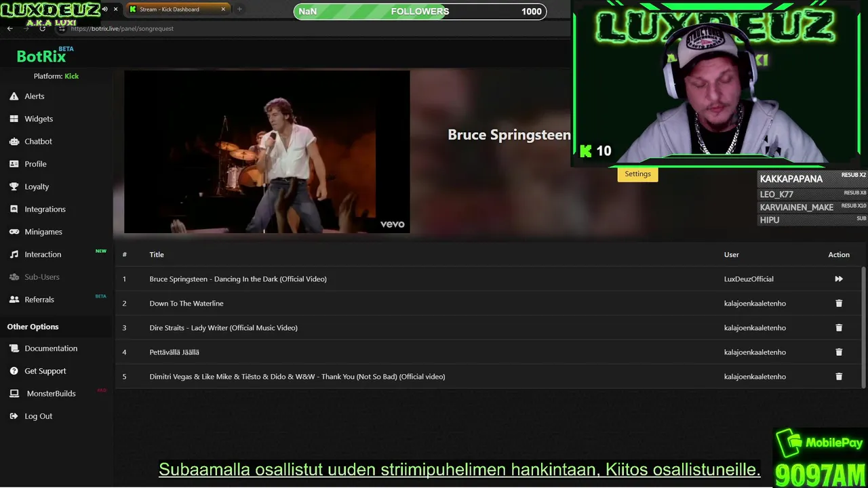Click the Widgets grid icon
The height and width of the screenshot is (488, 868).
[x=14, y=119]
